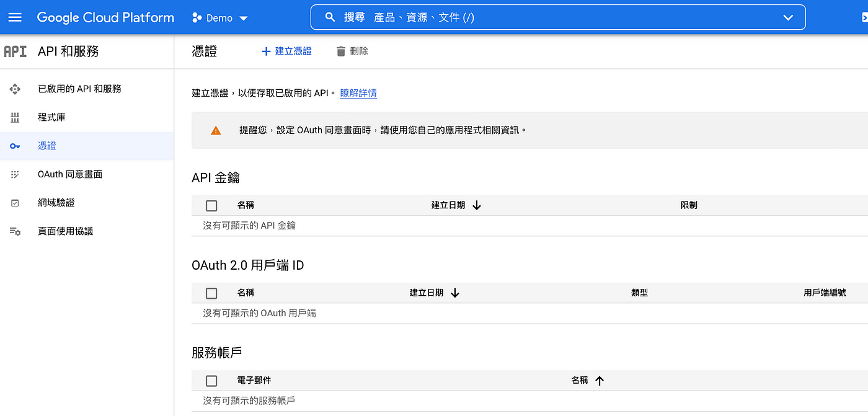868x416 pixels.
Task: Click the 沒有可顯示的服務帳戶 text
Action: (x=249, y=401)
